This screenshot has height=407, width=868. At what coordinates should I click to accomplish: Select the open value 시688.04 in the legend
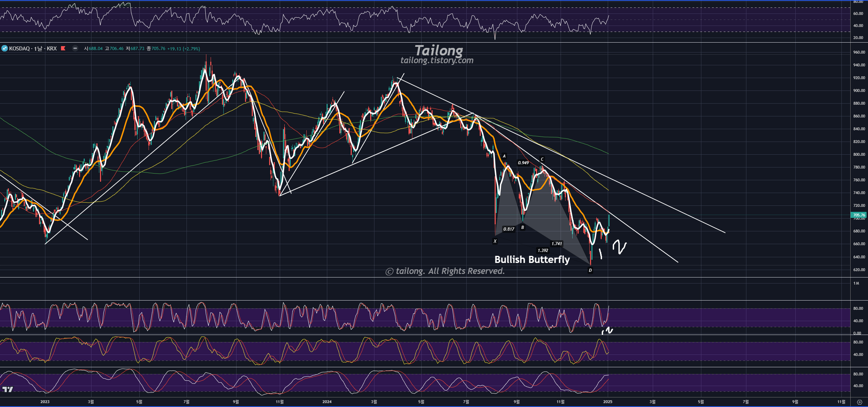tap(93, 49)
